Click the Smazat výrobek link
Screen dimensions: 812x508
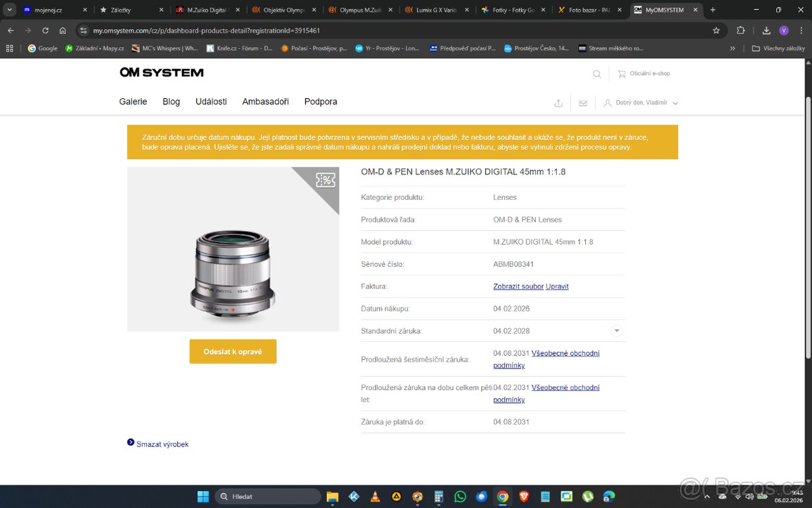coord(162,444)
